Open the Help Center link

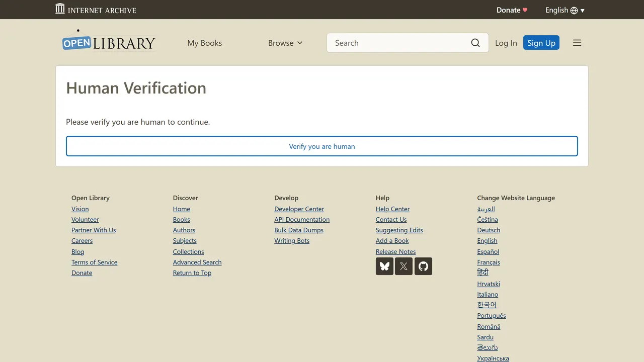click(393, 209)
